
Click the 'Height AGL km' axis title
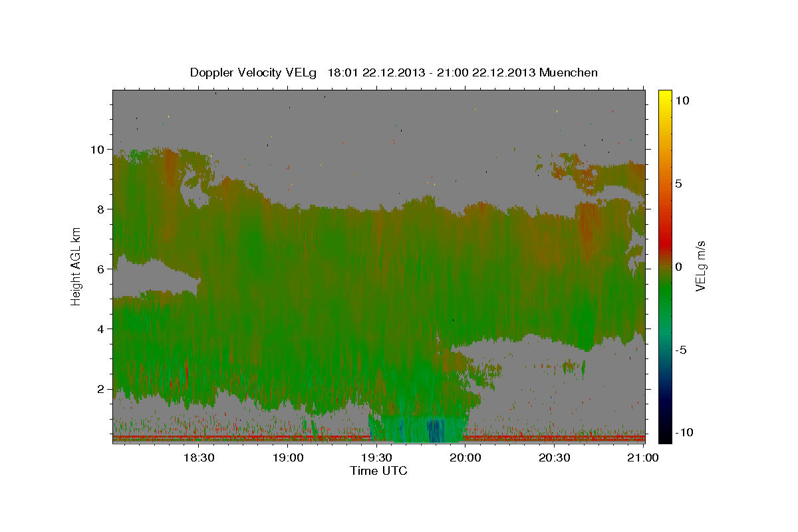point(76,265)
